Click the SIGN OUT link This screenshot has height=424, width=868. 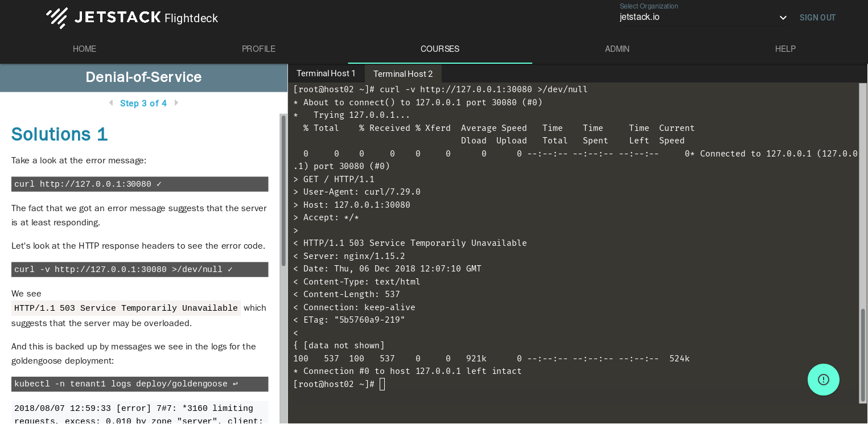click(x=817, y=17)
